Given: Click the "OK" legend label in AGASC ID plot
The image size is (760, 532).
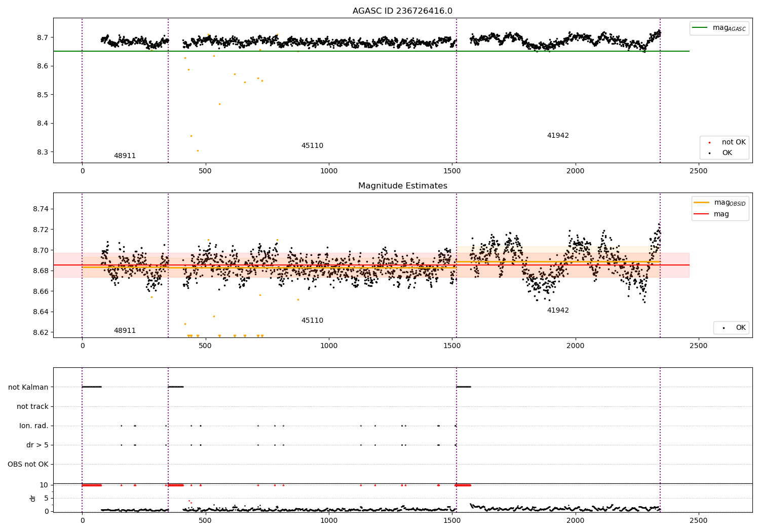Looking at the screenshot, I should (x=727, y=153).
